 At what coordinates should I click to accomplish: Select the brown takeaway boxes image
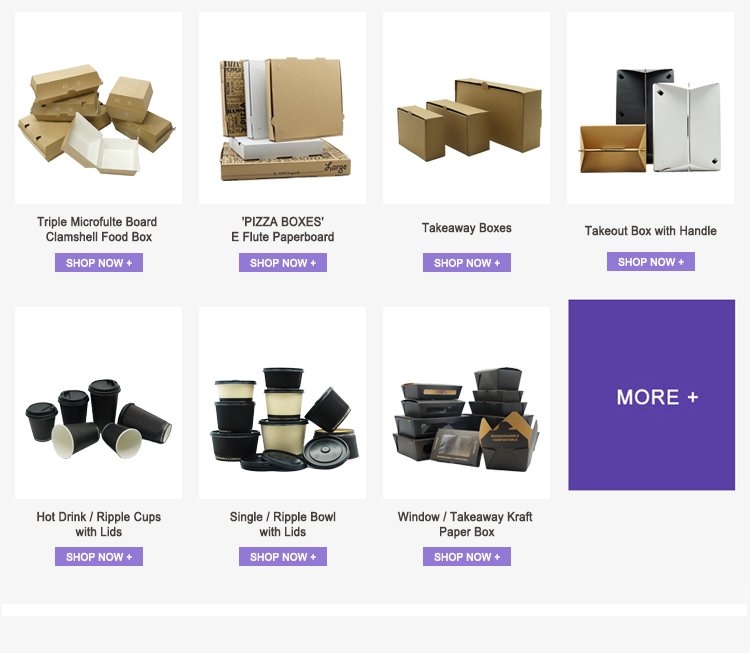(466, 108)
